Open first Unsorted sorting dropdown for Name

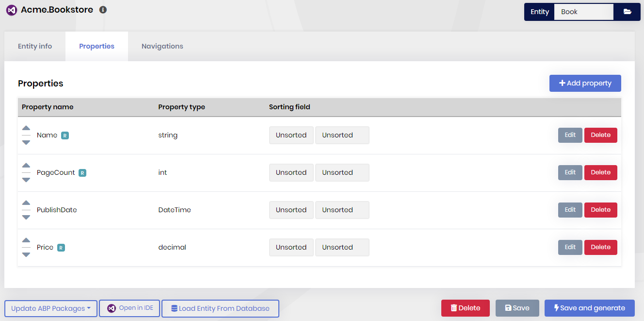tap(291, 135)
